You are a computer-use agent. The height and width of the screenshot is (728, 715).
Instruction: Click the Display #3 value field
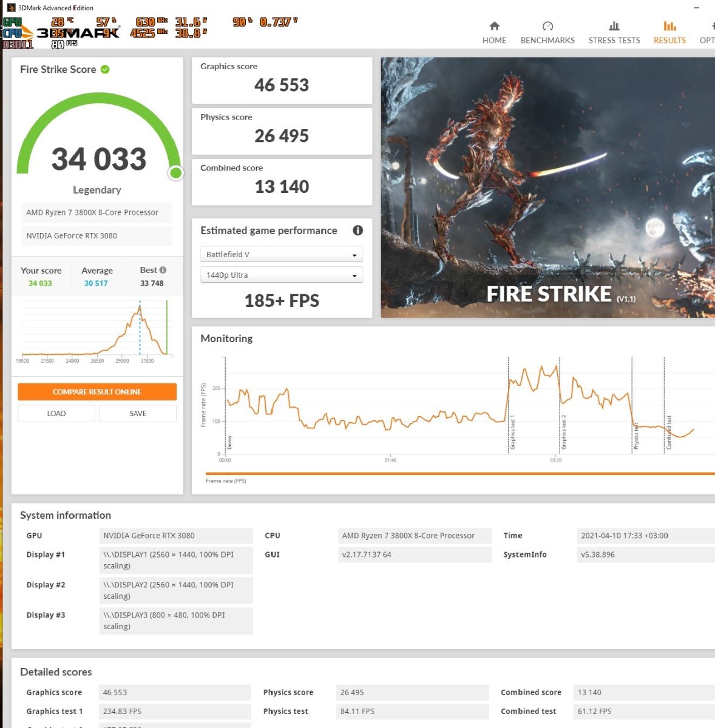coord(176,621)
